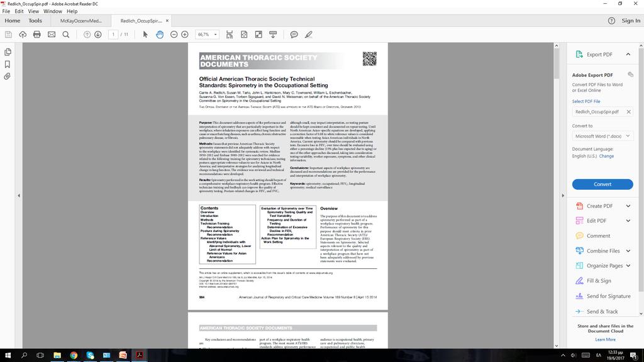Zoom in with the plus icon
This screenshot has height=362, width=644.
click(x=185, y=35)
